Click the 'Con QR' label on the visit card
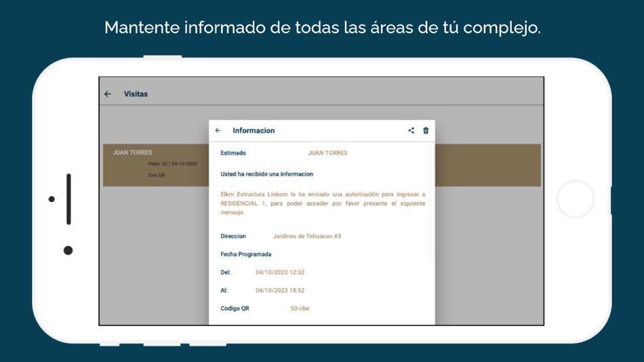The height and width of the screenshot is (362, 644). (x=157, y=176)
